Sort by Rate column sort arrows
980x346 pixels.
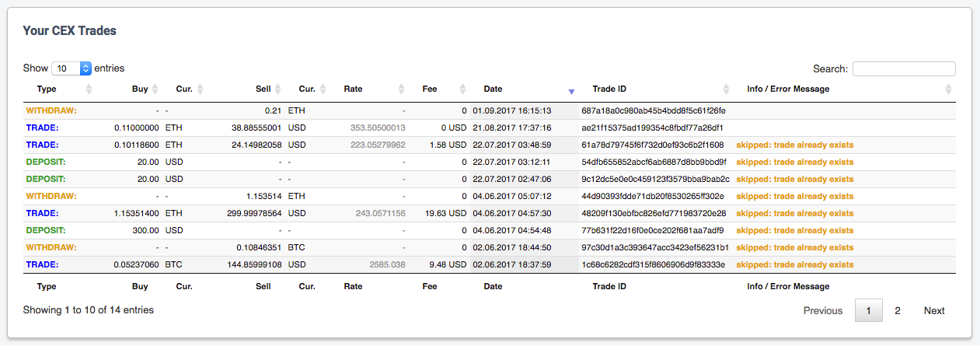[402, 89]
